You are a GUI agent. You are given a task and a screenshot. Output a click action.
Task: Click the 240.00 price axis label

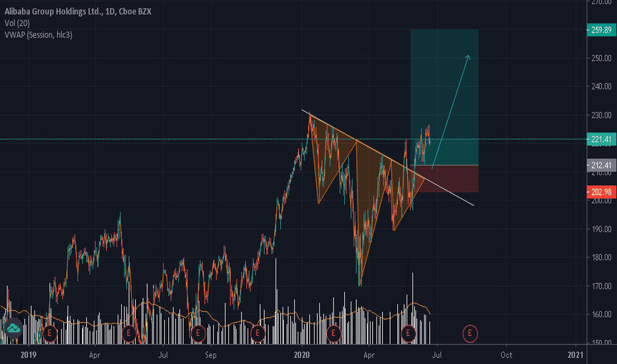point(601,87)
